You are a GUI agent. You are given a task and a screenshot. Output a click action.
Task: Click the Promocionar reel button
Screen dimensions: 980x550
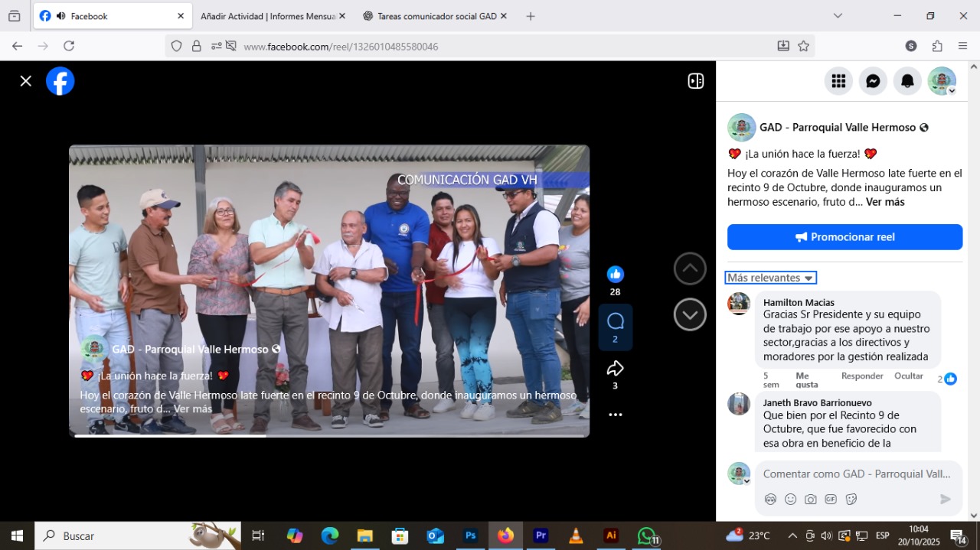pos(844,237)
